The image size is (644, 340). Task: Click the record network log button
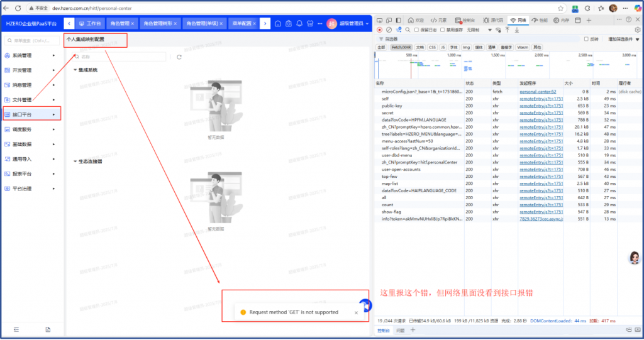(x=379, y=30)
